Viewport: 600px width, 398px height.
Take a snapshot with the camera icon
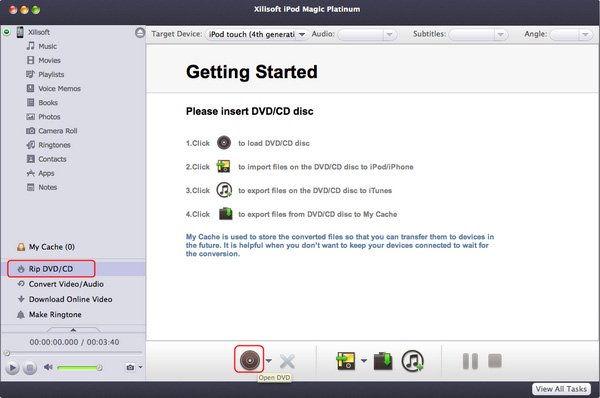pos(130,367)
